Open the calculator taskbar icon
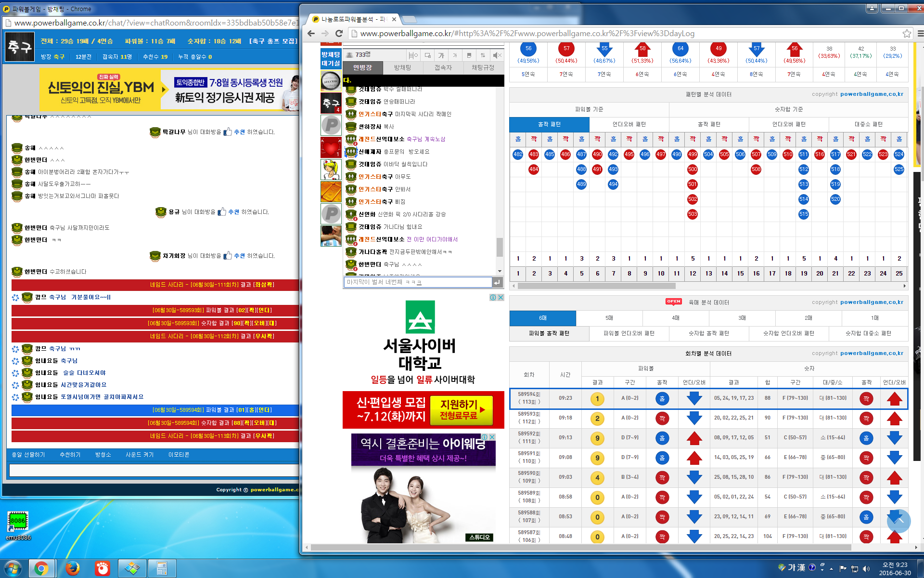Image resolution: width=924 pixels, height=578 pixels. 162,569
